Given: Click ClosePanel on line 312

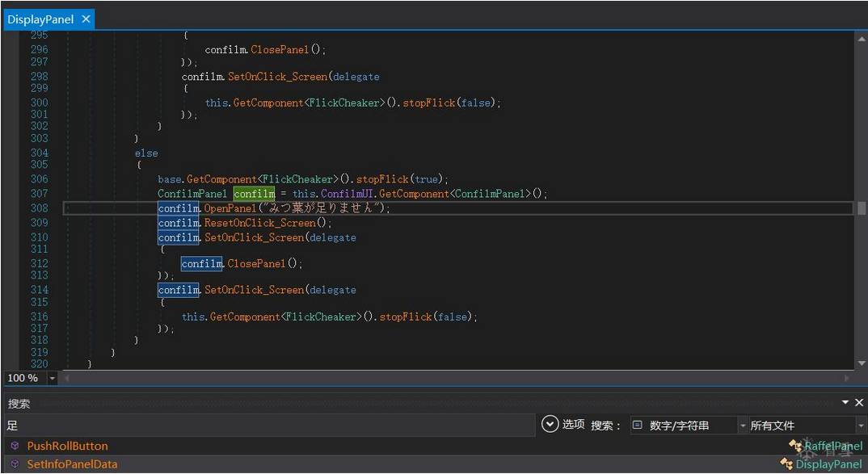Looking at the screenshot, I should pos(256,263).
